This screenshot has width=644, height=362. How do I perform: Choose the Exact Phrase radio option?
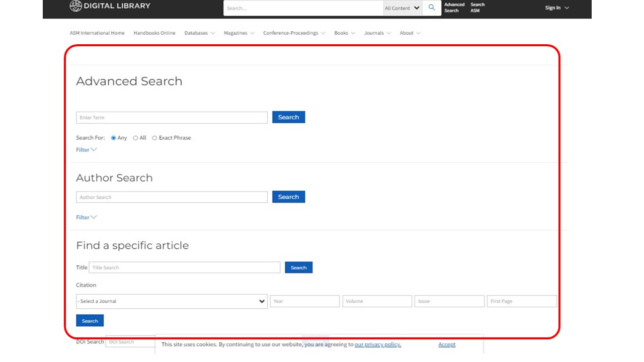coord(155,138)
